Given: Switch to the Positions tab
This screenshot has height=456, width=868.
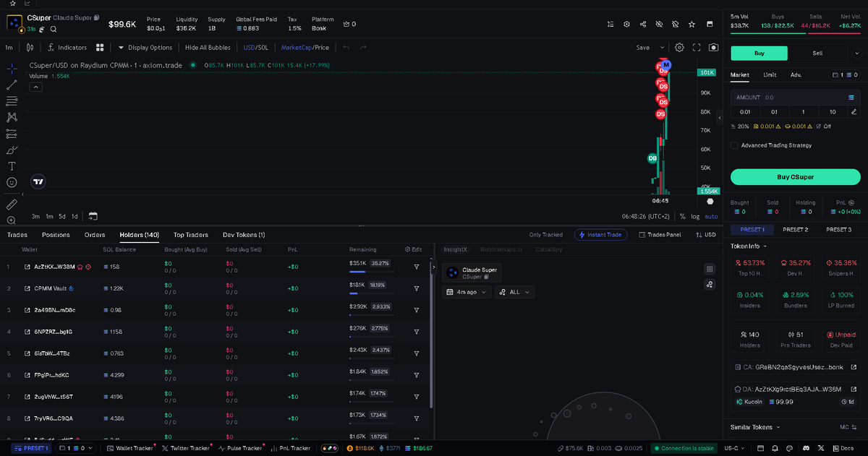Looking at the screenshot, I should point(56,235).
